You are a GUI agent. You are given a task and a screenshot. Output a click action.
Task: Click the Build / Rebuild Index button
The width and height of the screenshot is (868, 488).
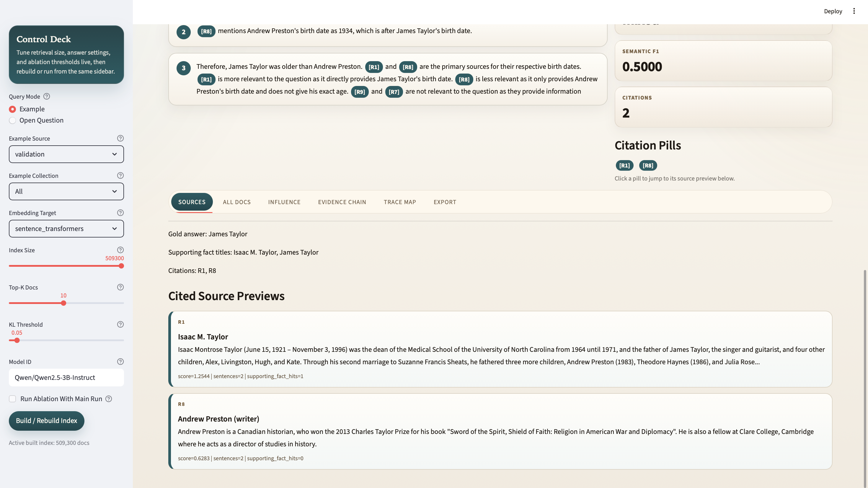tap(47, 421)
